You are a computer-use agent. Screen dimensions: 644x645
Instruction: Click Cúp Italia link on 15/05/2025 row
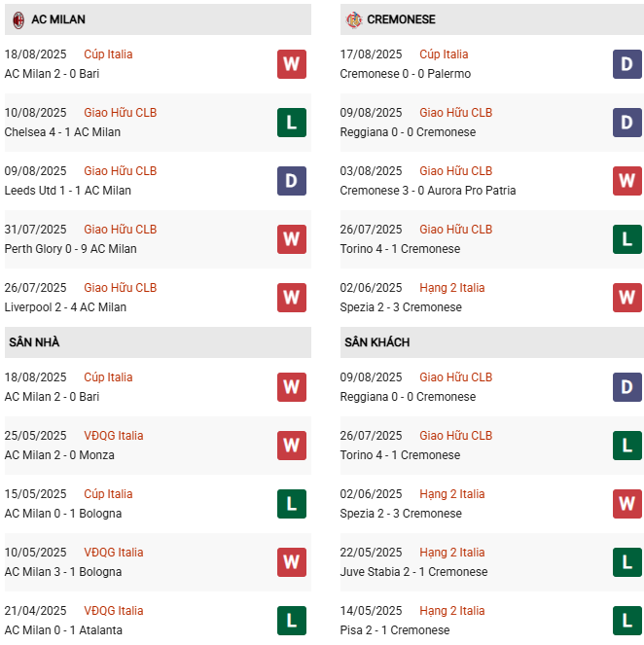pyautogui.click(x=108, y=494)
